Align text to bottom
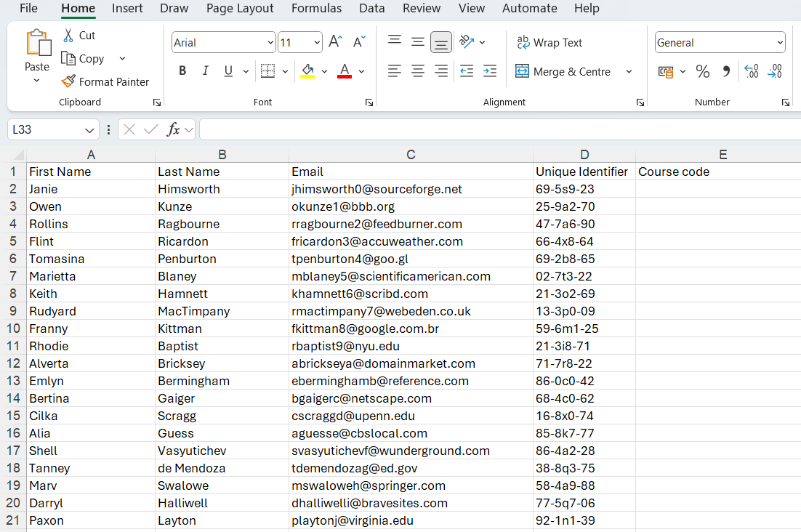The width and height of the screenshot is (801, 532). [x=441, y=42]
